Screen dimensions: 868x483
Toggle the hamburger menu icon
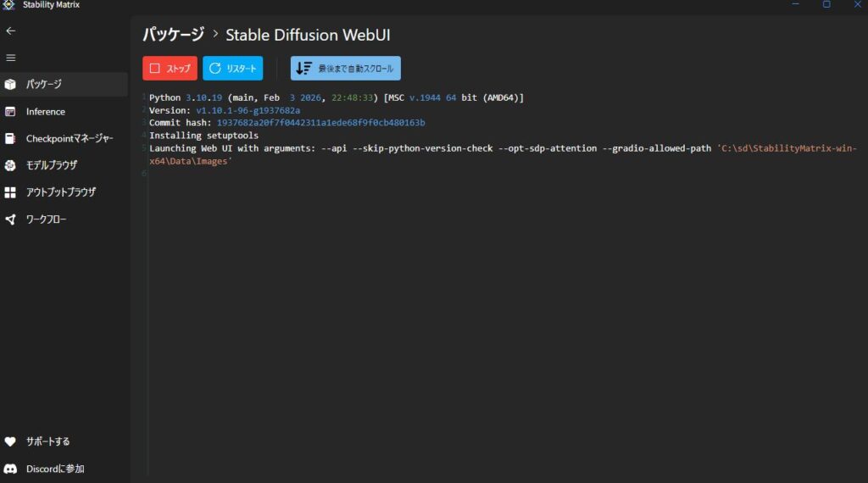10,58
